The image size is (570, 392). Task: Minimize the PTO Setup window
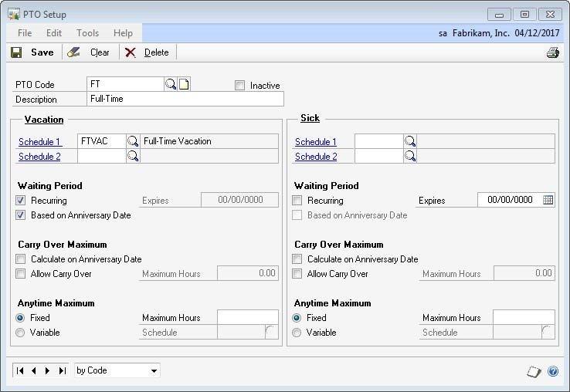(499, 15)
